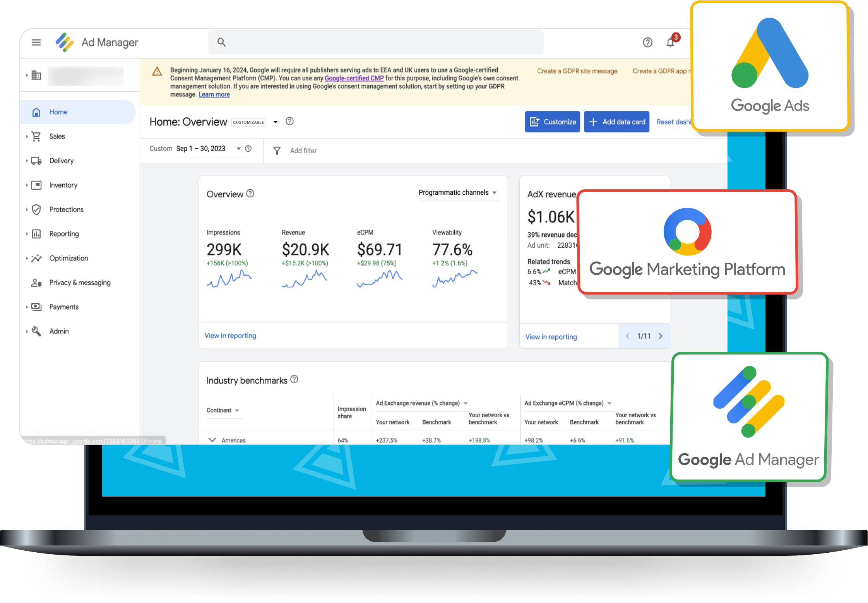
Task: Click the Ad Manager logo
Action: coord(64,42)
